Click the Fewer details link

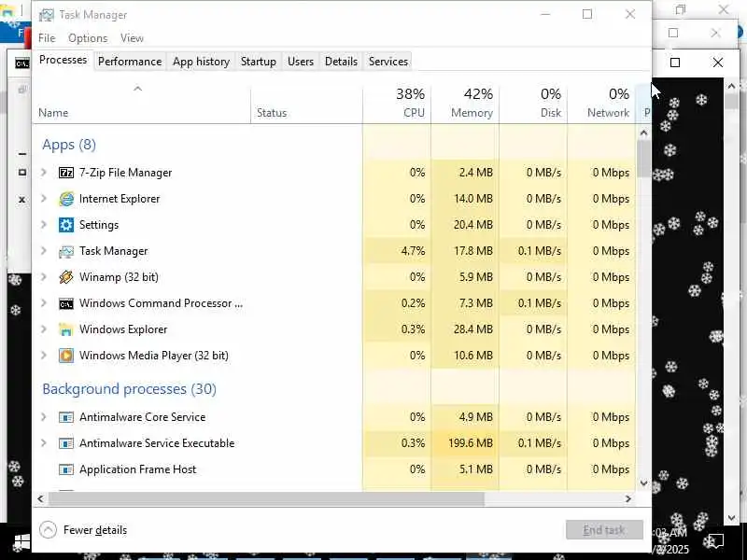[95, 530]
